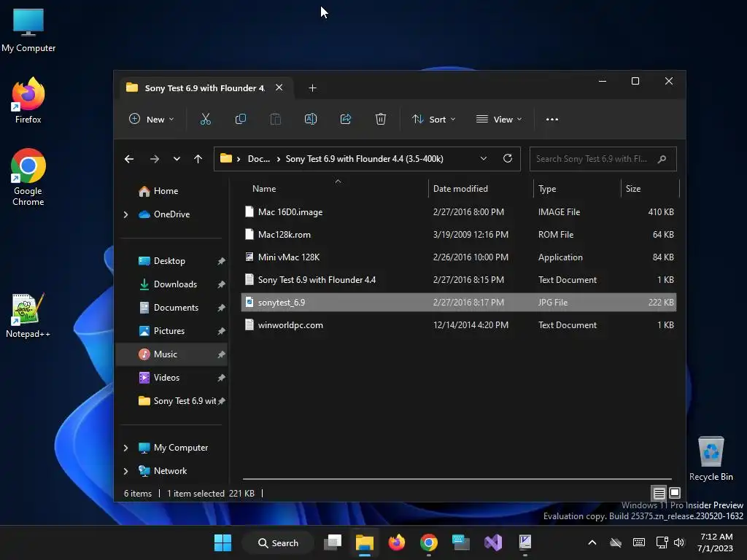747x560 pixels.
Task: Open the Recycle Bin desktop icon
Action: point(711,459)
